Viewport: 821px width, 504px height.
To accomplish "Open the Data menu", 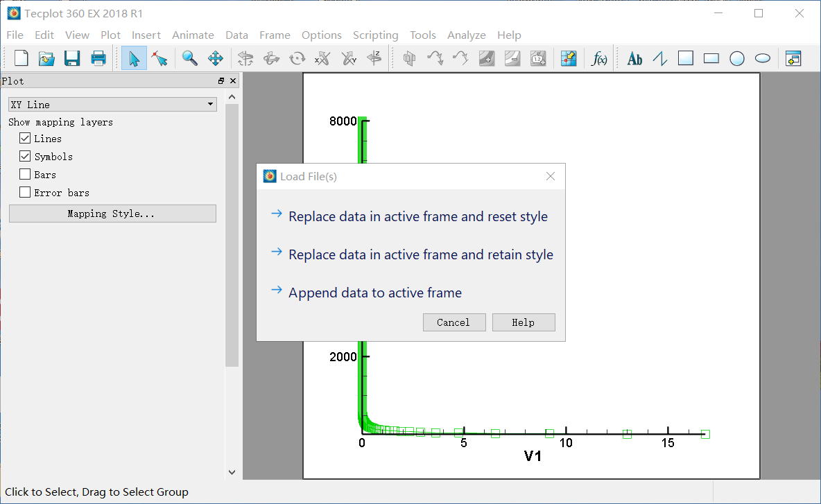I will [x=236, y=35].
